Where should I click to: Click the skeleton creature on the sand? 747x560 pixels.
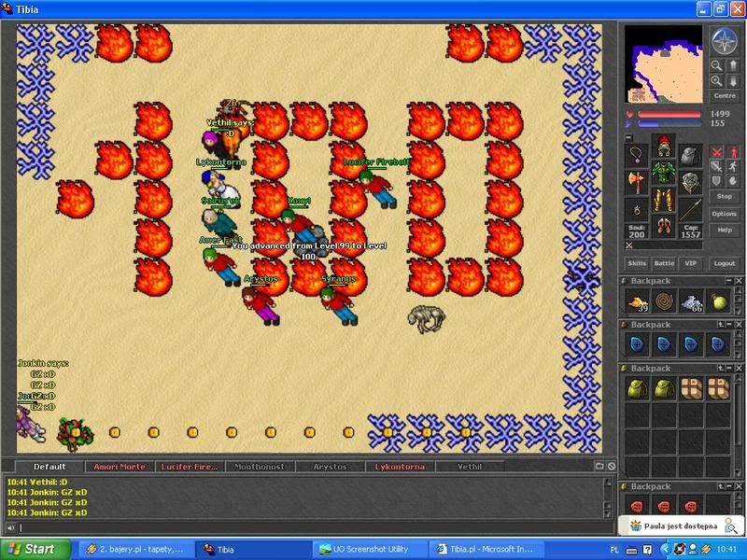(427, 318)
